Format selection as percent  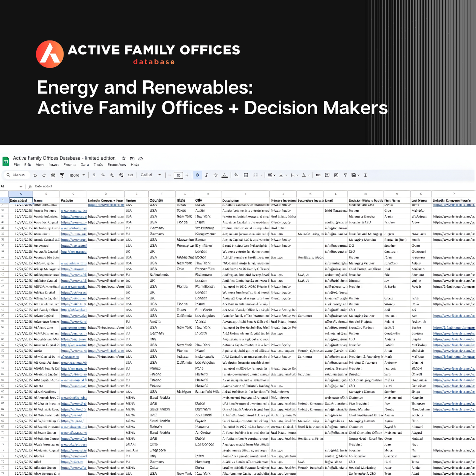[102, 175]
